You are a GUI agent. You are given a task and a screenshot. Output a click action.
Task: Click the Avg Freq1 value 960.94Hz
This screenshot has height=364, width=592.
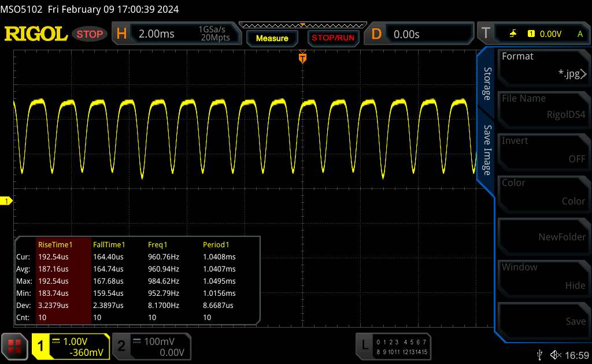[x=164, y=269]
